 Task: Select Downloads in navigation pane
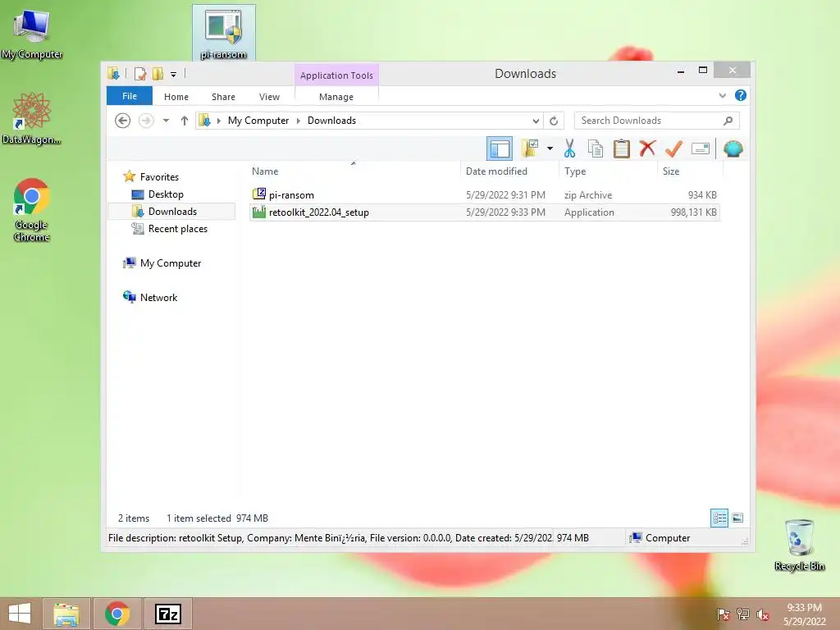click(x=172, y=211)
